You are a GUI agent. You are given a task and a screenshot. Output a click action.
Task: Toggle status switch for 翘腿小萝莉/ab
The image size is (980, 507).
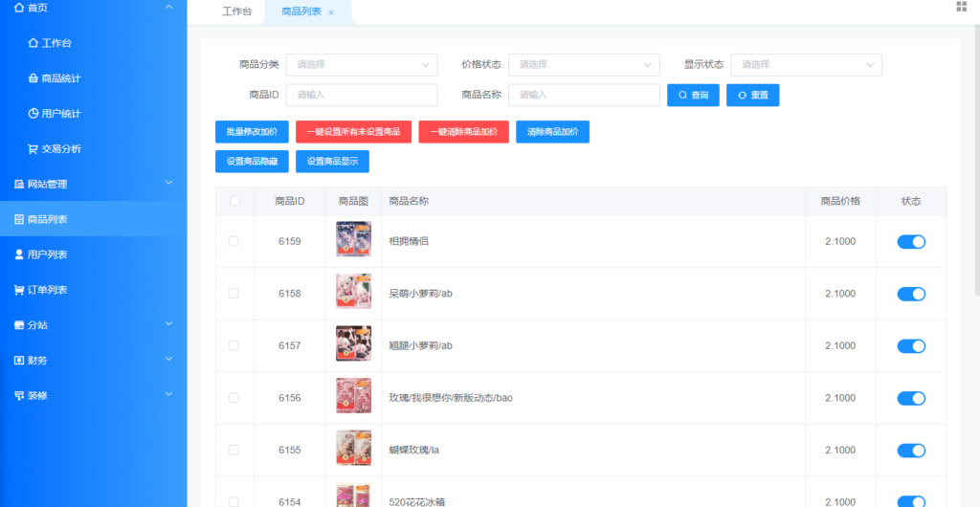coord(911,346)
